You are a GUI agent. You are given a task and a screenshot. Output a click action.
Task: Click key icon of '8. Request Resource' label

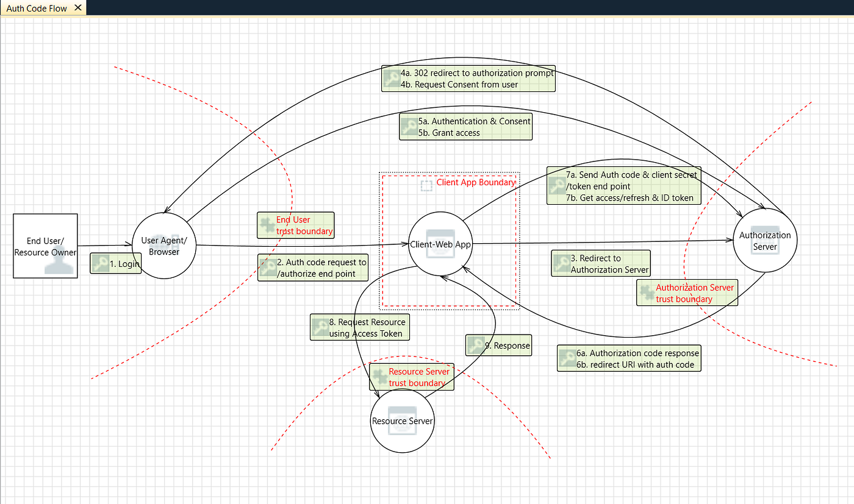(320, 327)
